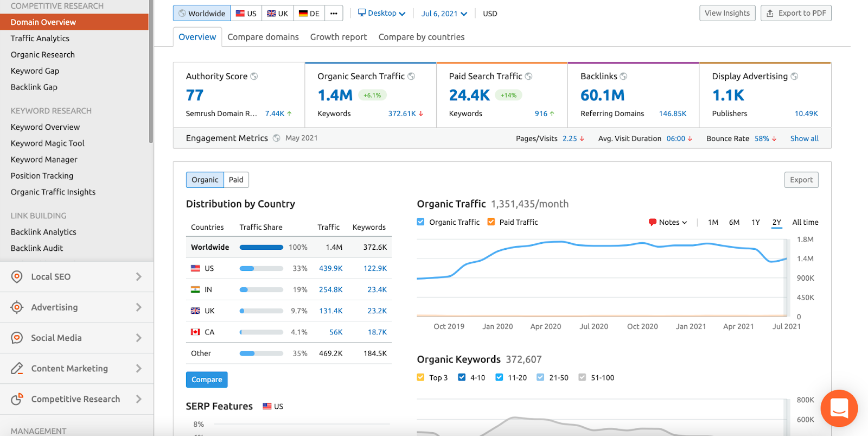868x436 pixels.
Task: Click the Worldwide traffic share bar
Action: click(261, 247)
